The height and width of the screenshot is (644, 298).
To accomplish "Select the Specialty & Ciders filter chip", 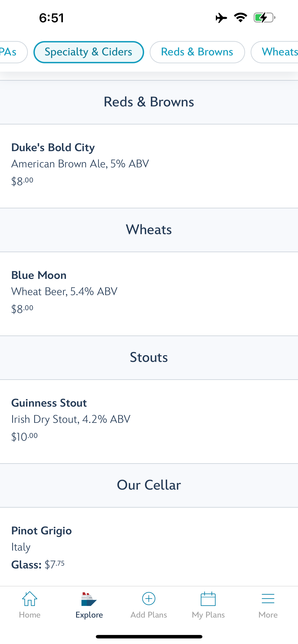I will [x=89, y=52].
